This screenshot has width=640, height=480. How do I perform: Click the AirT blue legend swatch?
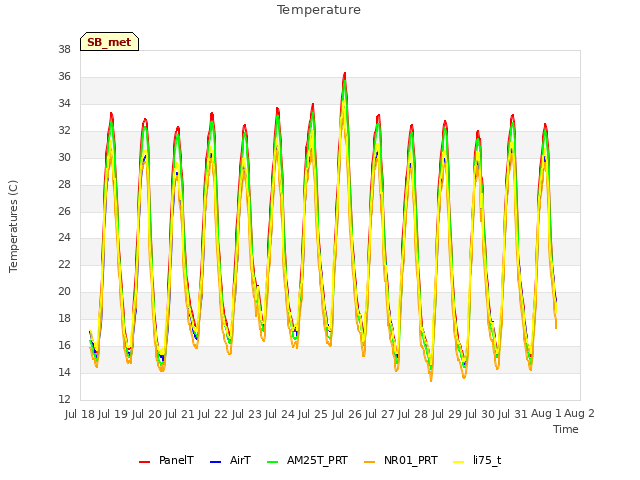coord(216,462)
